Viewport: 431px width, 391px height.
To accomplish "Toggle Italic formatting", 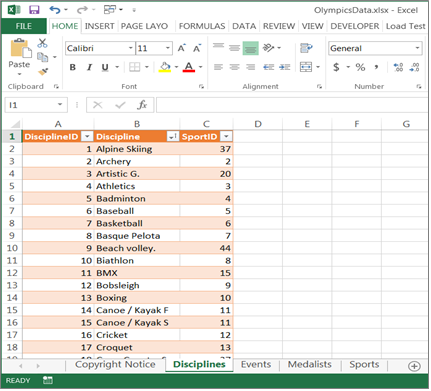I will click(x=89, y=67).
